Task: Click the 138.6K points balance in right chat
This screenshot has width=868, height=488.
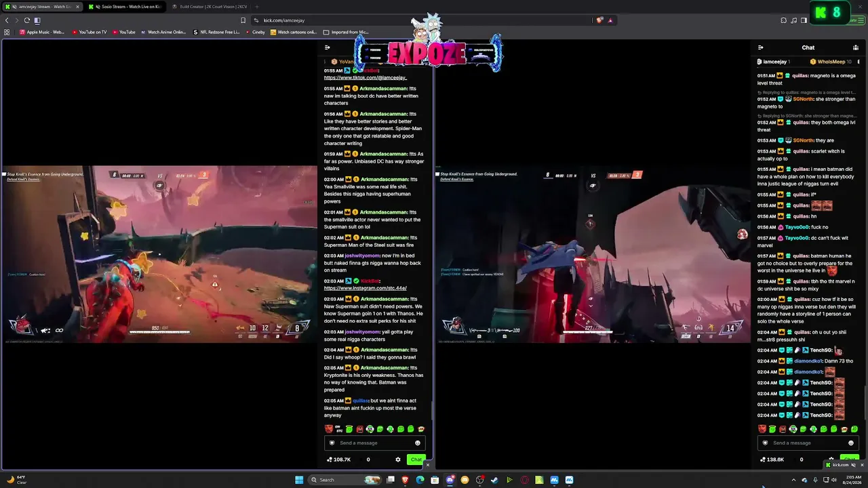Action: (x=772, y=460)
